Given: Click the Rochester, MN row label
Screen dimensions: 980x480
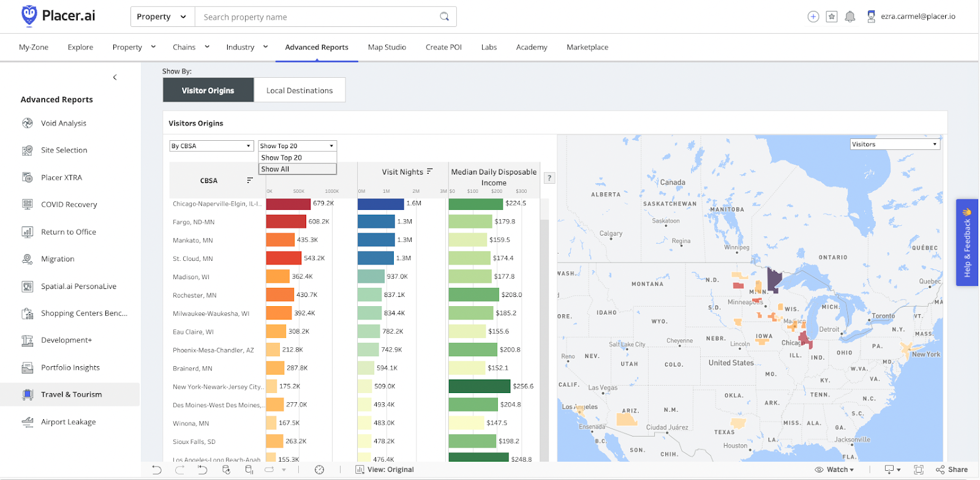Looking at the screenshot, I should [195, 295].
